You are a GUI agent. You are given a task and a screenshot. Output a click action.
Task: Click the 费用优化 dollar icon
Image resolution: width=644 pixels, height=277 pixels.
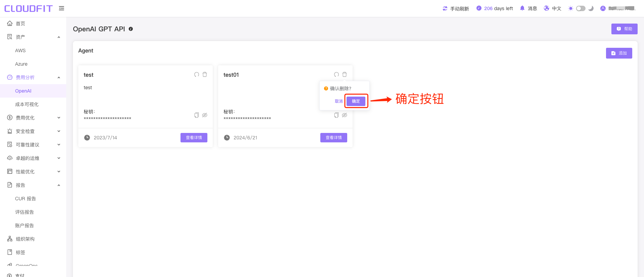(10, 117)
